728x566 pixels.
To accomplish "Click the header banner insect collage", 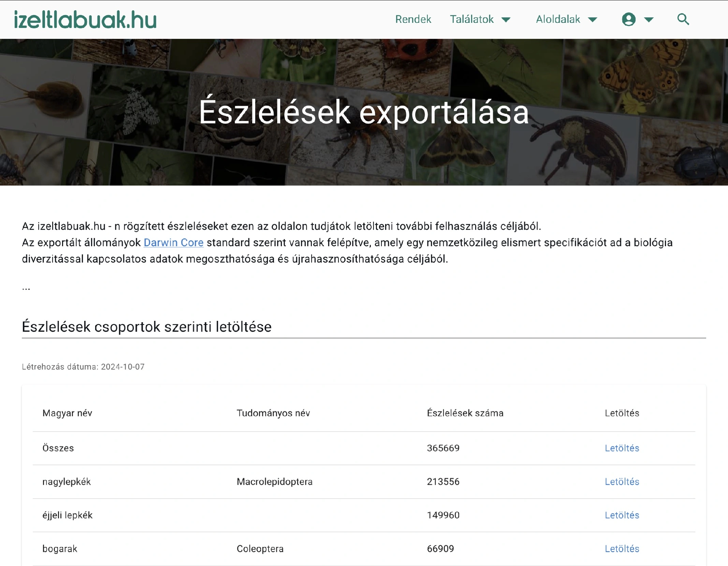I will [x=364, y=113].
